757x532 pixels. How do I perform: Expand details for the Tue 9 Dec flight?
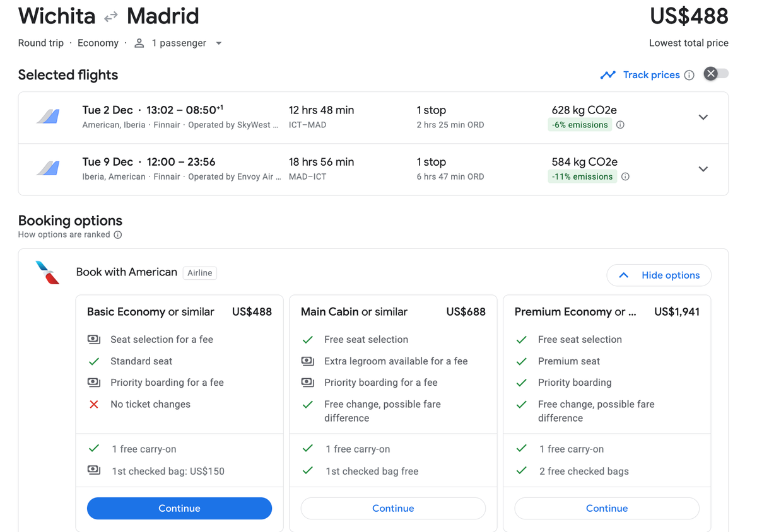tap(703, 169)
